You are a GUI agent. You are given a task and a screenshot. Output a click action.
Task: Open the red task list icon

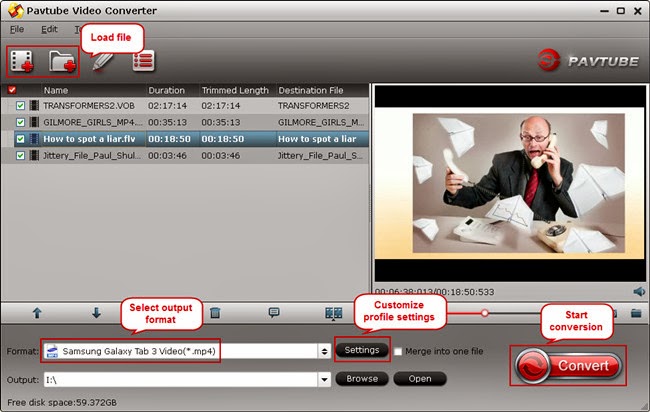pyautogui.click(x=143, y=61)
